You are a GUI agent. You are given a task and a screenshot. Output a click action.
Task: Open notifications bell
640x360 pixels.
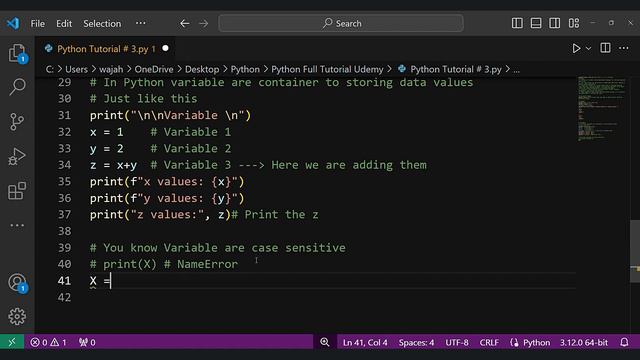(x=624, y=342)
